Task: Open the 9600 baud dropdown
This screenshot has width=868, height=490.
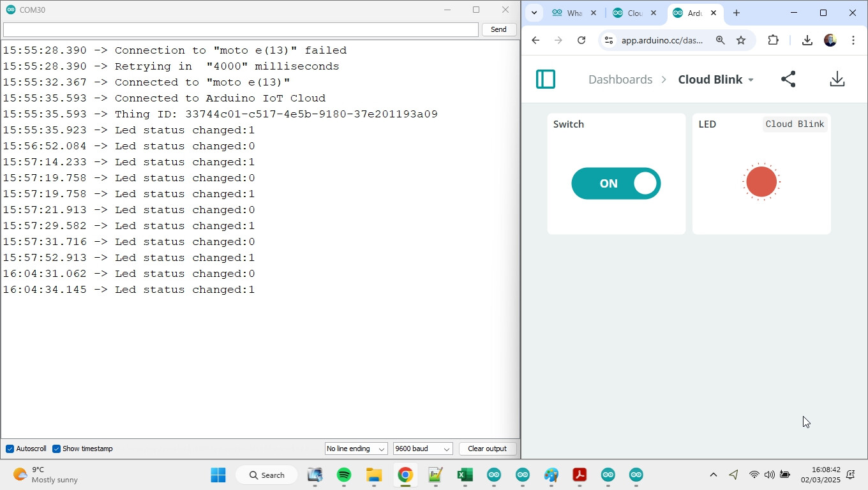Action: (x=423, y=449)
